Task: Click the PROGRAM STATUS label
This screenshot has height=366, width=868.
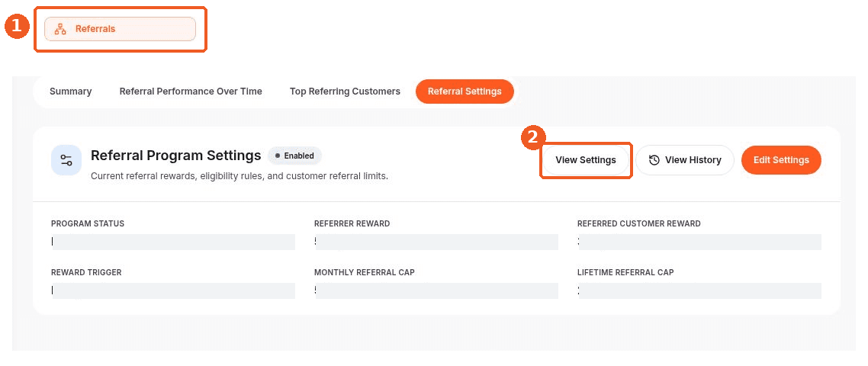Action: click(x=88, y=223)
